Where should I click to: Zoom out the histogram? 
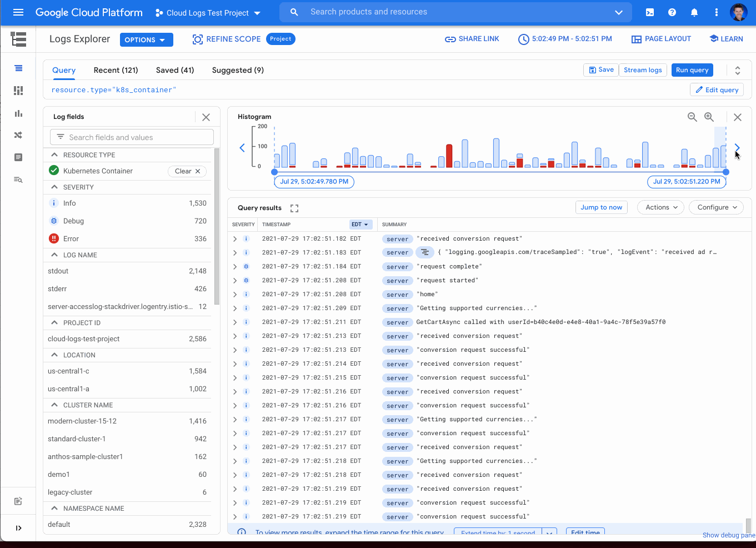[692, 117]
